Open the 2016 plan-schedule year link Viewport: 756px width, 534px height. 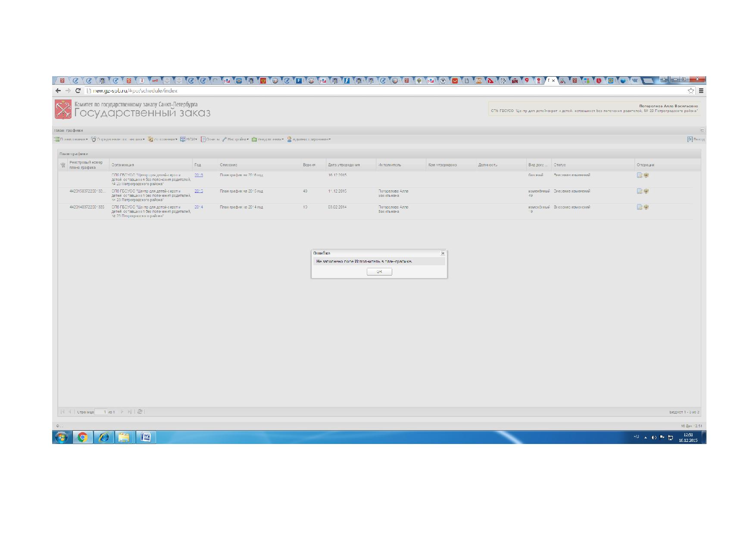click(199, 175)
